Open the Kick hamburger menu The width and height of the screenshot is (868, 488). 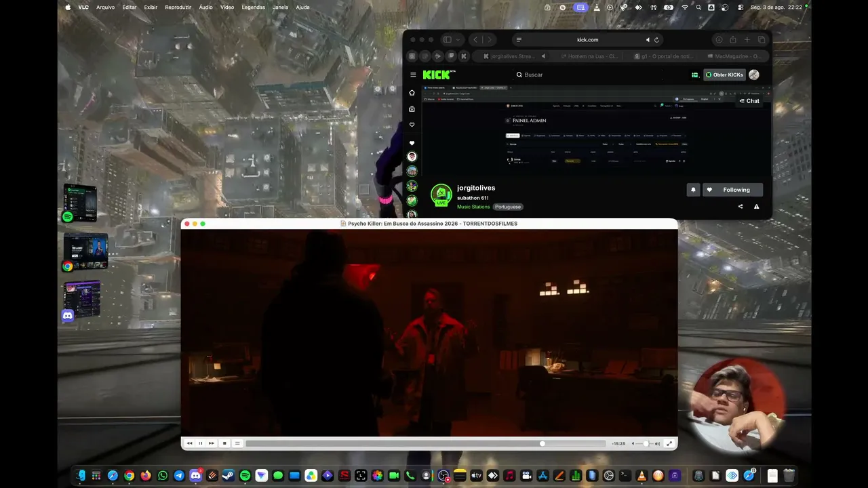(413, 75)
